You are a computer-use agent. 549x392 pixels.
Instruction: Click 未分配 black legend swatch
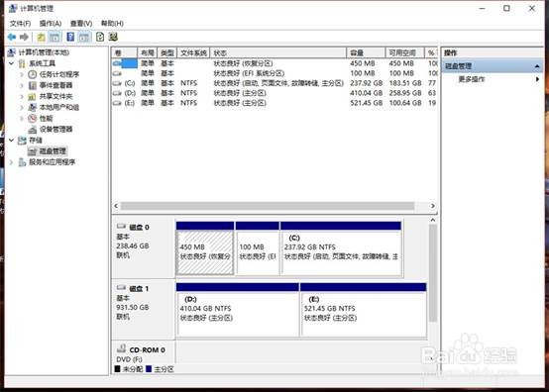(117, 369)
